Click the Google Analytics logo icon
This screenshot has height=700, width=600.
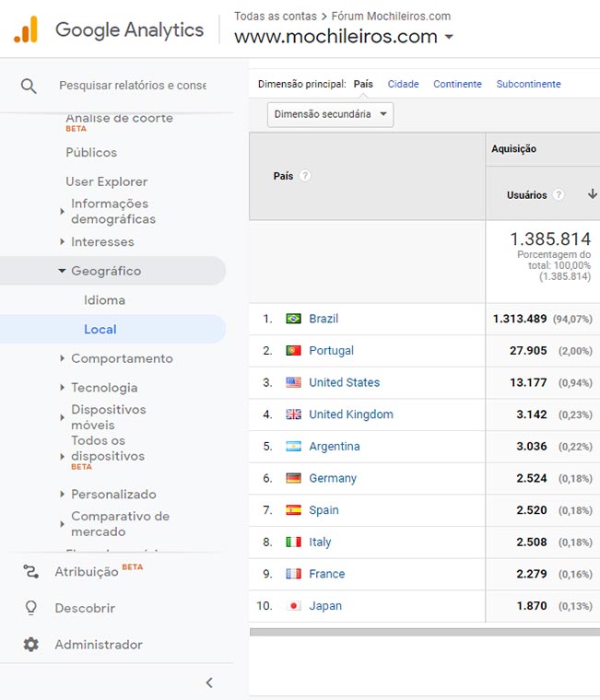click(26, 29)
